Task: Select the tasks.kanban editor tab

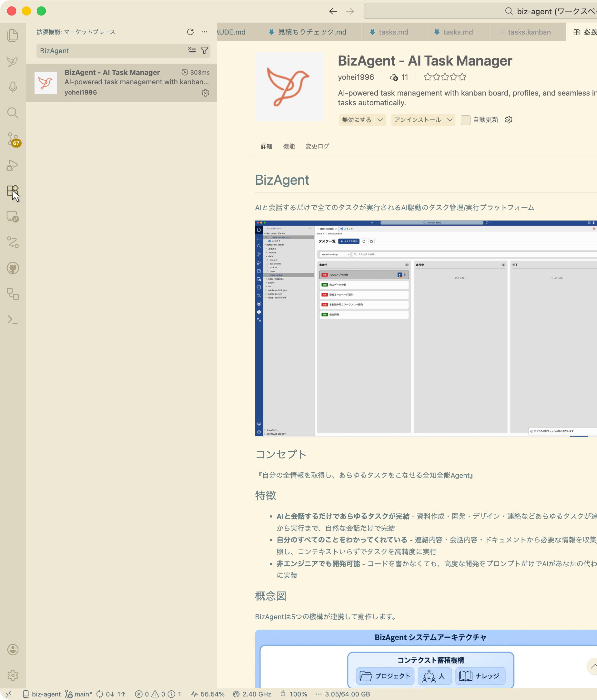Action: 529,32
